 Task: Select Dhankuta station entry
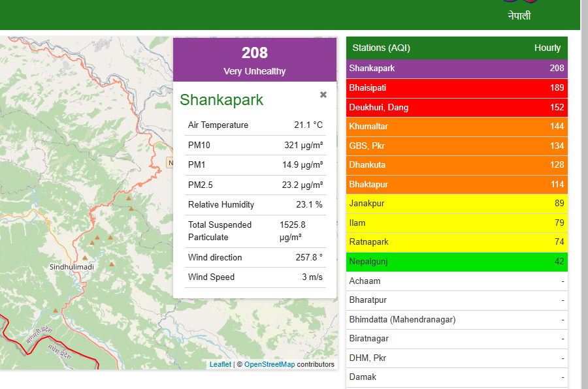[x=456, y=165]
